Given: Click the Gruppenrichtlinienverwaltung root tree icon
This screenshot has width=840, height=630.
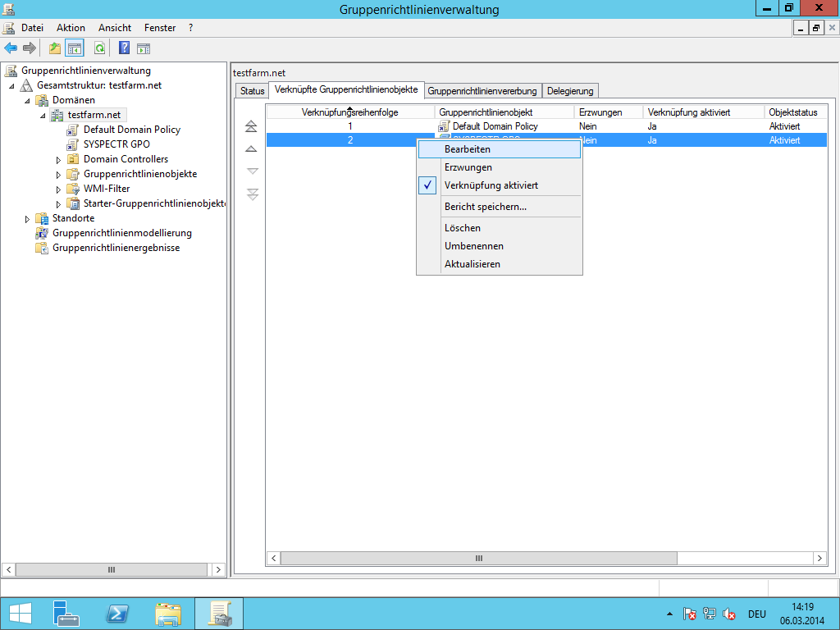Looking at the screenshot, I should (x=11, y=71).
